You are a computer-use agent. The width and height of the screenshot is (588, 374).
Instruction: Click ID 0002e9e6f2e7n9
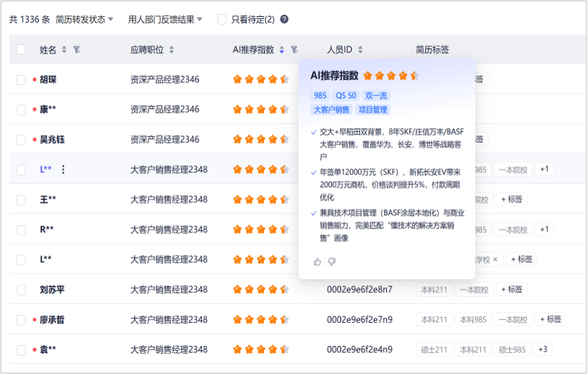359,319
